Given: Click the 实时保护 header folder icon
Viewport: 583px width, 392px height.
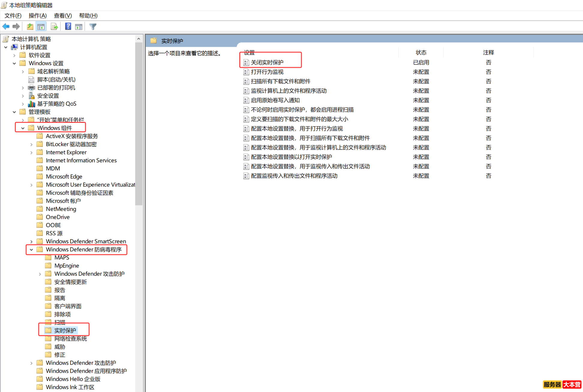Looking at the screenshot, I should point(154,40).
